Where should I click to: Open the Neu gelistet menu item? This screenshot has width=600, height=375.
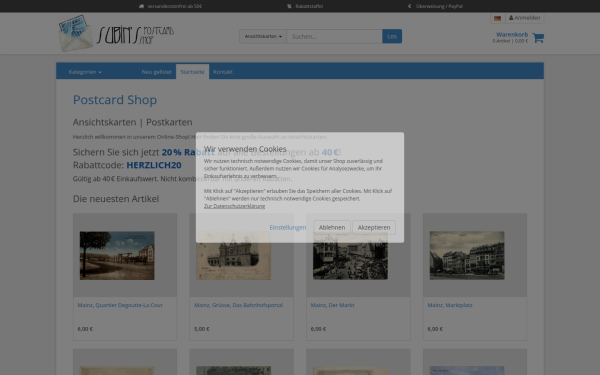[157, 72]
